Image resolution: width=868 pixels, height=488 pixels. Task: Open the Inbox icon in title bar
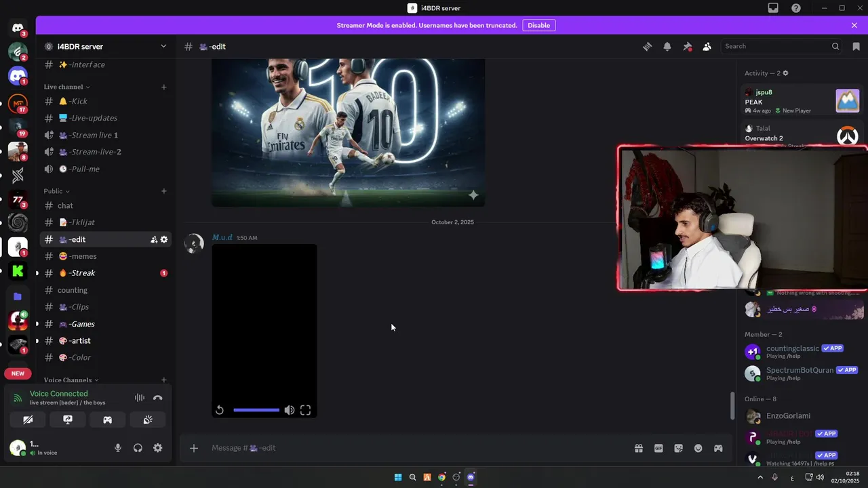click(x=773, y=8)
